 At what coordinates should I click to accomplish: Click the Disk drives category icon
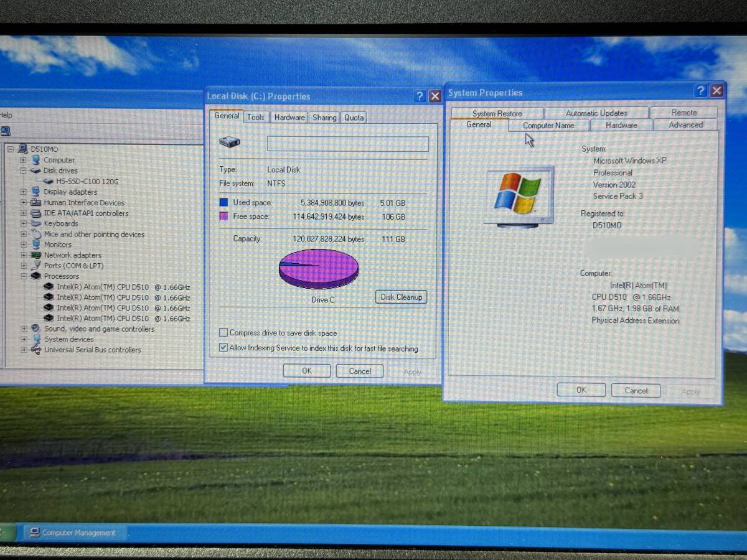click(x=36, y=170)
